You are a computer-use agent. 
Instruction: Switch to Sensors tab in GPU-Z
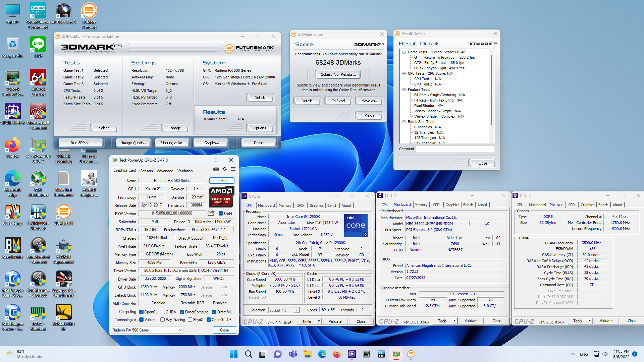click(146, 171)
